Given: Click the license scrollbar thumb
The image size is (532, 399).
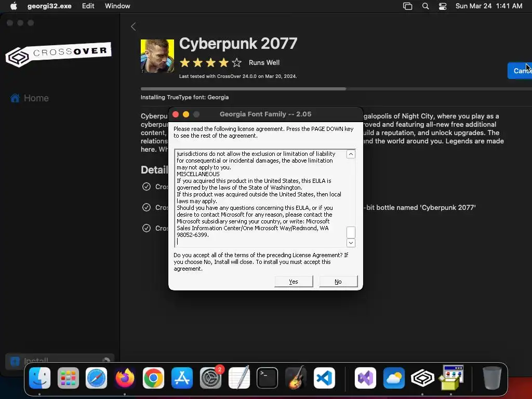Looking at the screenshot, I should pyautogui.click(x=351, y=232).
